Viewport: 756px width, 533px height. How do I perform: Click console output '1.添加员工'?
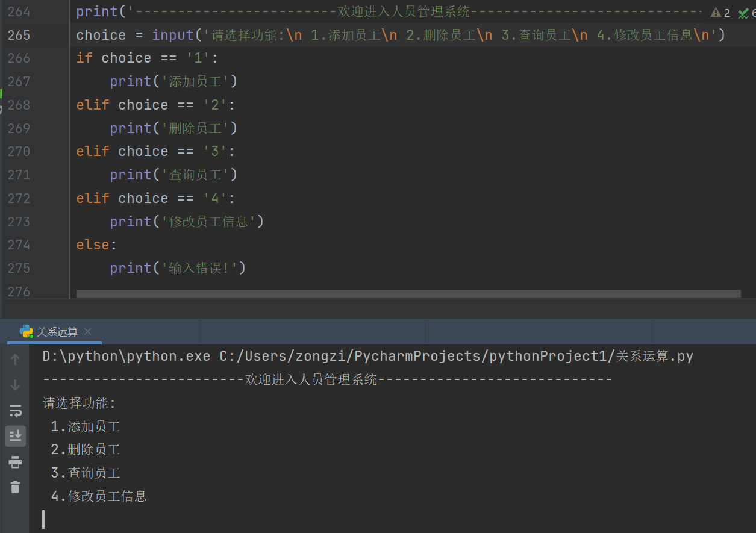[86, 426]
